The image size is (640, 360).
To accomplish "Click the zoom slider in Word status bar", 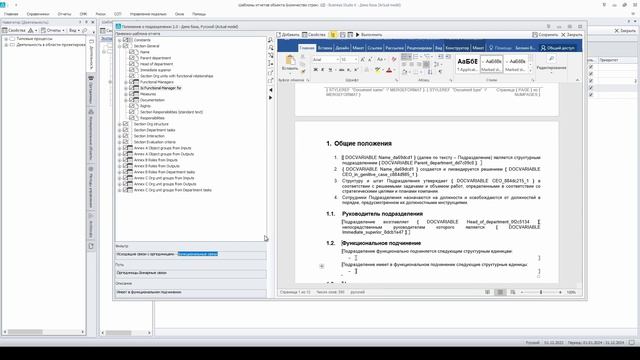I will coord(541,292).
